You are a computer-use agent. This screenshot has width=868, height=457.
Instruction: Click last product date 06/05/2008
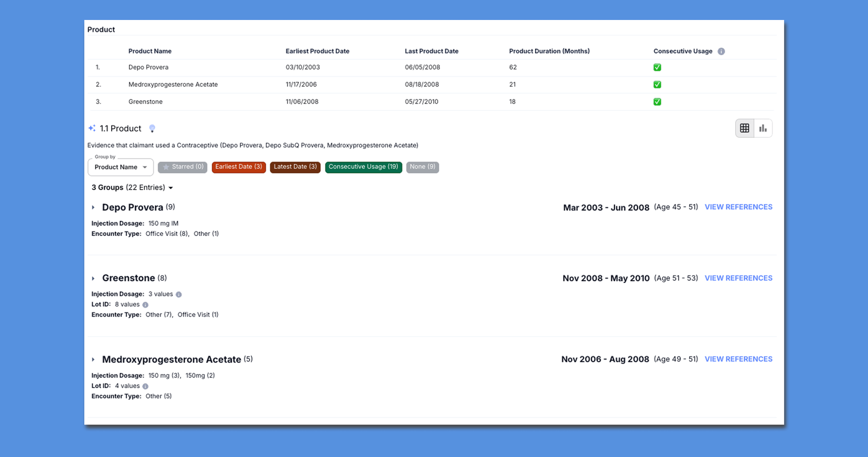422,67
